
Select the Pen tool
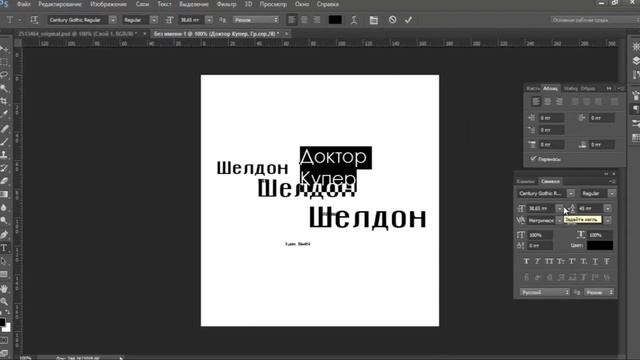tap(4, 235)
